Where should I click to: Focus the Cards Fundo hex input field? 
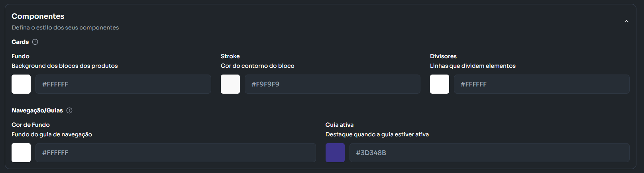pos(123,84)
